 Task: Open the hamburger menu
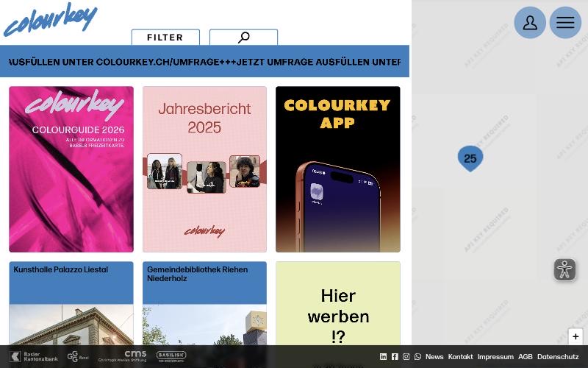565,23
